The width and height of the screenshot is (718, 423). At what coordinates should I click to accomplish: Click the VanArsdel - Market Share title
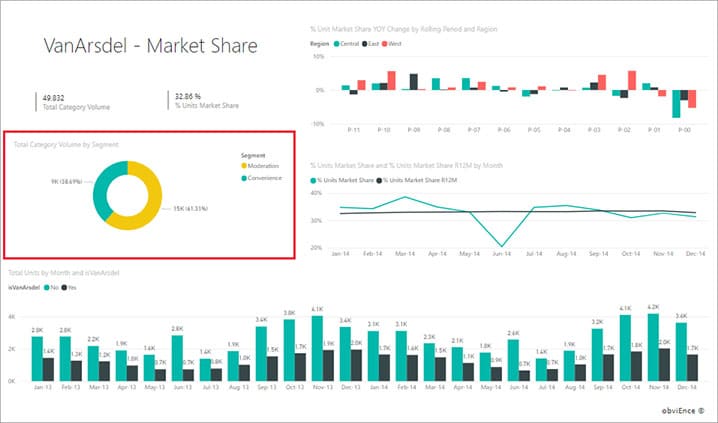tap(151, 46)
